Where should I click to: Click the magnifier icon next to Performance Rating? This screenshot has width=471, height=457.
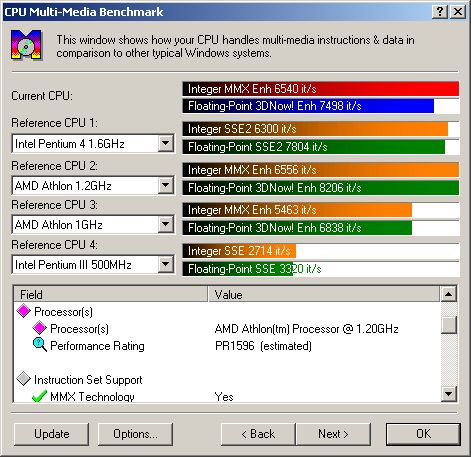[x=40, y=345]
